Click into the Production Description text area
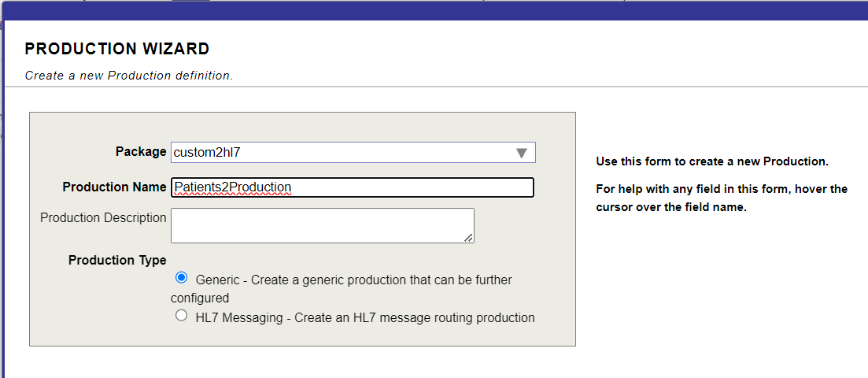 click(322, 225)
